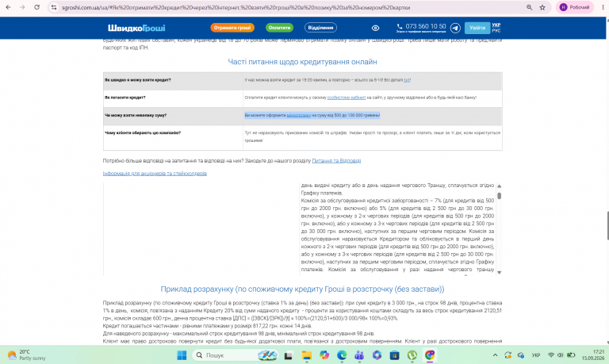Click the inner text box scrollbar thumb
Screen dimensions: 609x364
tap(499, 196)
